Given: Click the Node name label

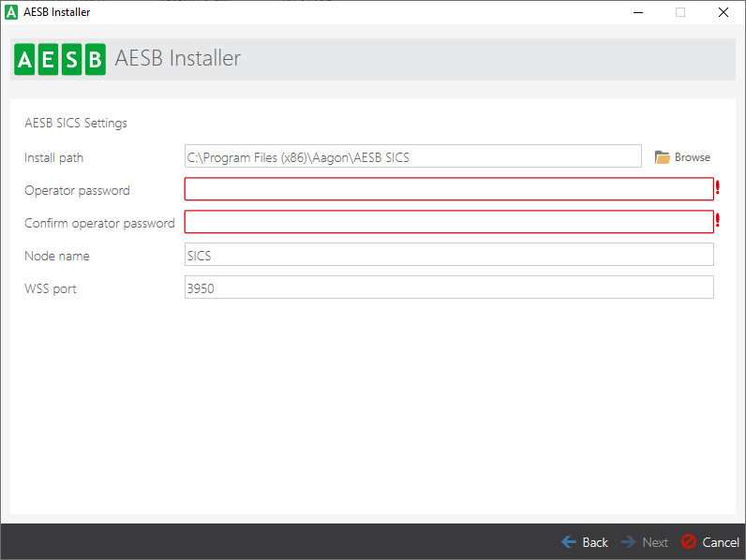Looking at the screenshot, I should (x=56, y=256).
